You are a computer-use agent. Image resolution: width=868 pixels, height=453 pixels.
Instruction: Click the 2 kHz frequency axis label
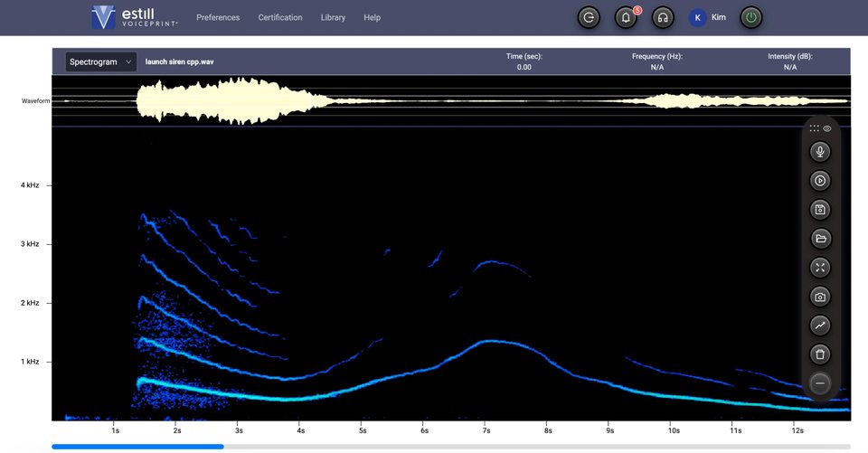click(30, 303)
